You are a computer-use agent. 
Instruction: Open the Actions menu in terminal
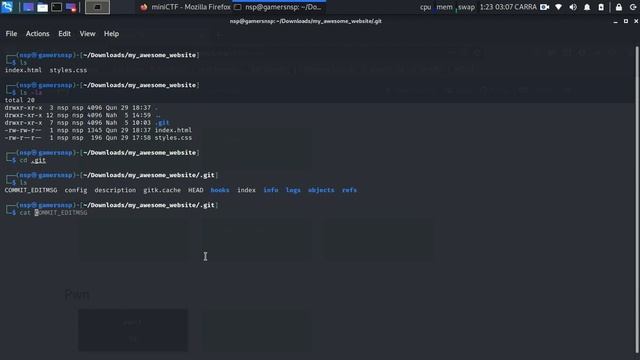(x=38, y=33)
